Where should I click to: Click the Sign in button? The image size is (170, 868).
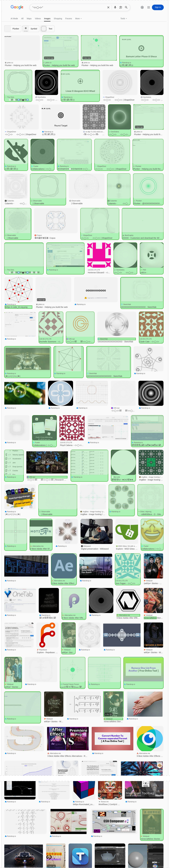(157, 7)
